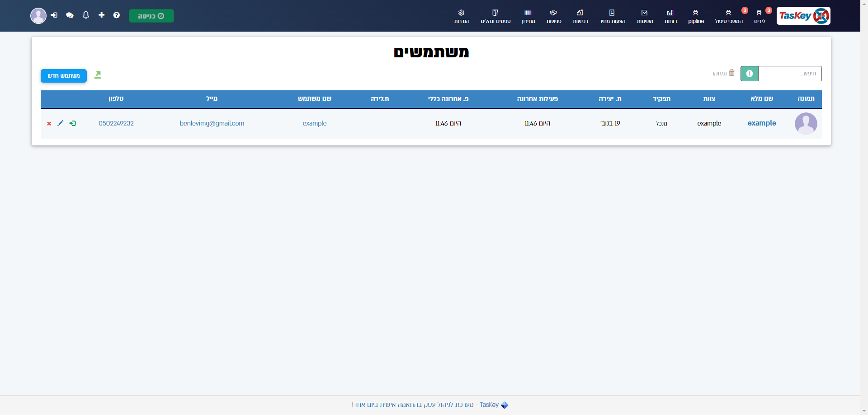Open the reports (דוחות) menu
Image resolution: width=868 pixels, height=415 pixels.
(x=670, y=17)
